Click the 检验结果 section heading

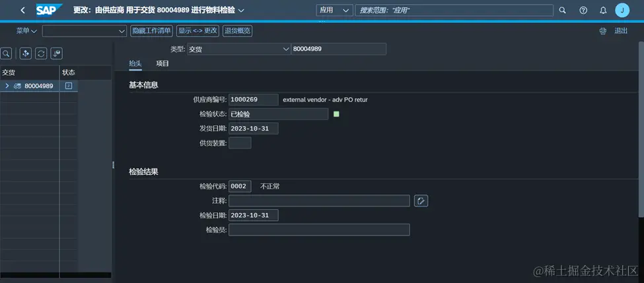coord(143,172)
